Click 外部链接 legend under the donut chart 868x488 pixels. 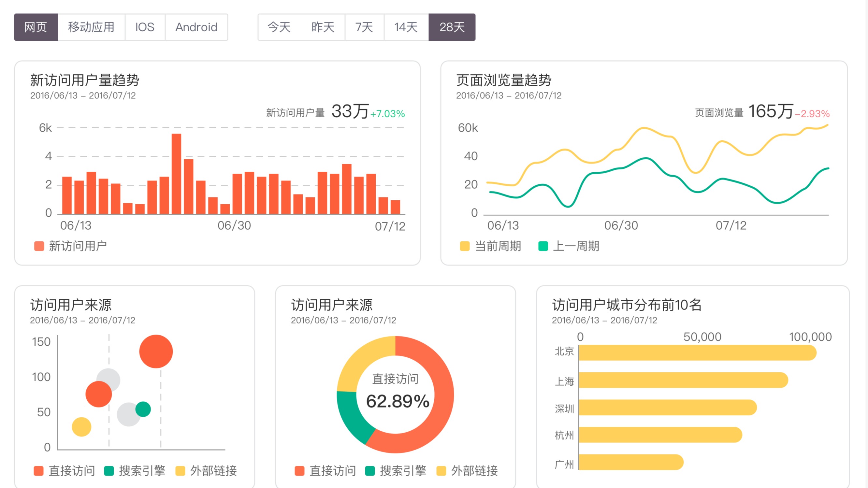click(467, 471)
